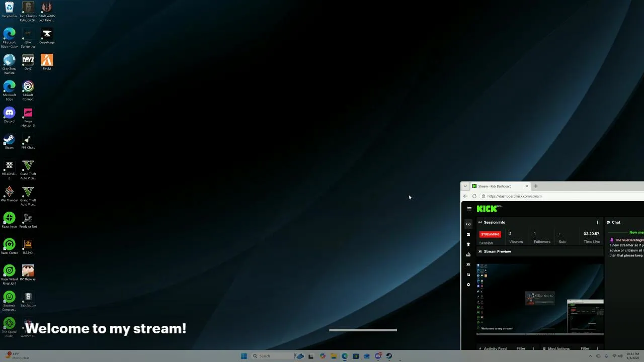The image size is (644, 362).
Task: Click the Kick logo link
Action: click(489, 209)
